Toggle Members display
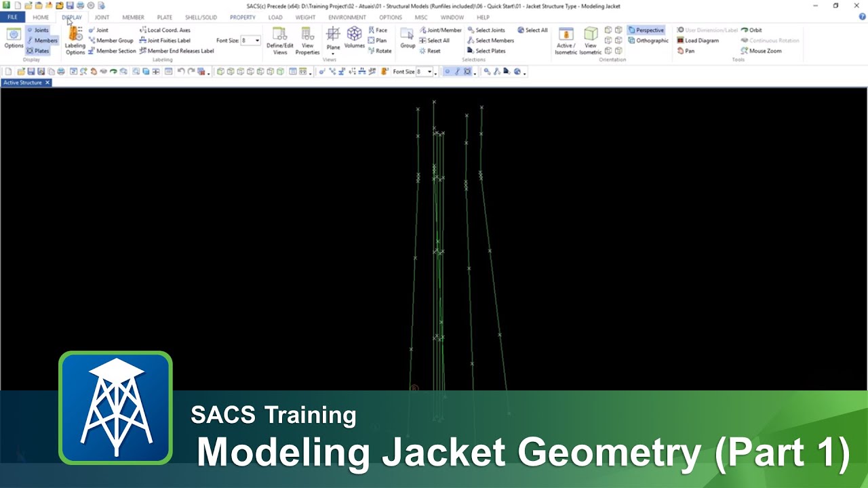 pos(42,40)
